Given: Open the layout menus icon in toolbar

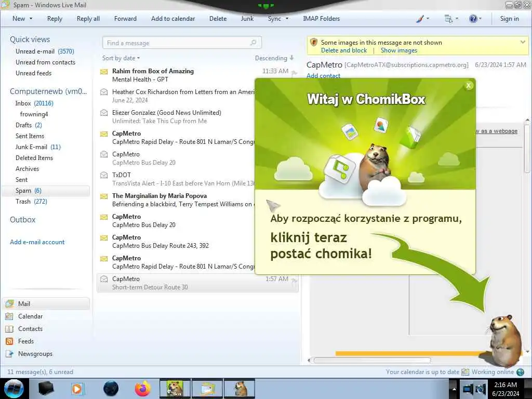Looking at the screenshot, I should tap(448, 19).
